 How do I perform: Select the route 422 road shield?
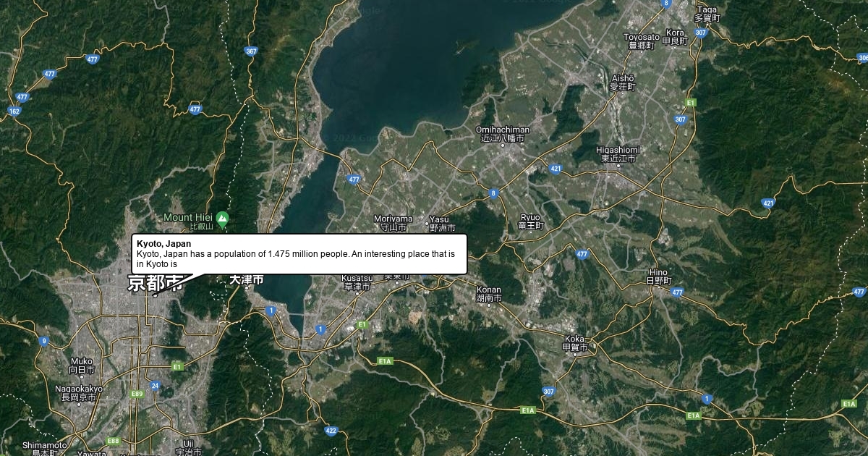pyautogui.click(x=331, y=431)
